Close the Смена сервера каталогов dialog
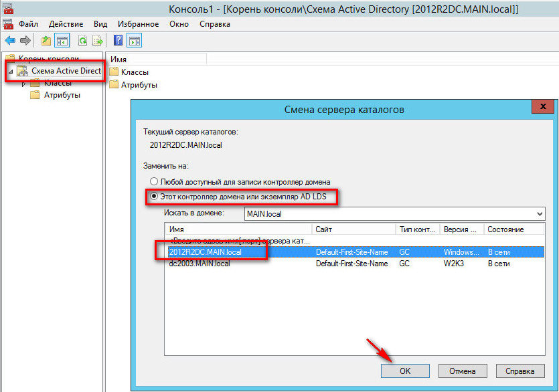The image size is (559, 392). click(543, 106)
